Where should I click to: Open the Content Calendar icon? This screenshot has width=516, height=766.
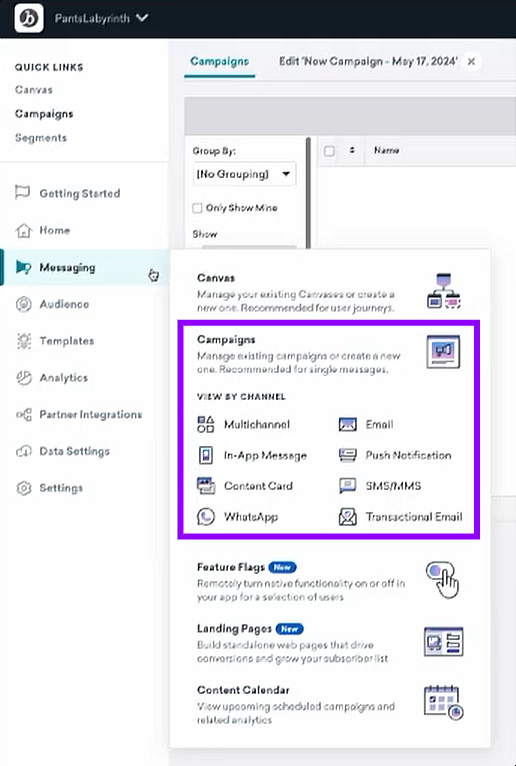point(444,703)
